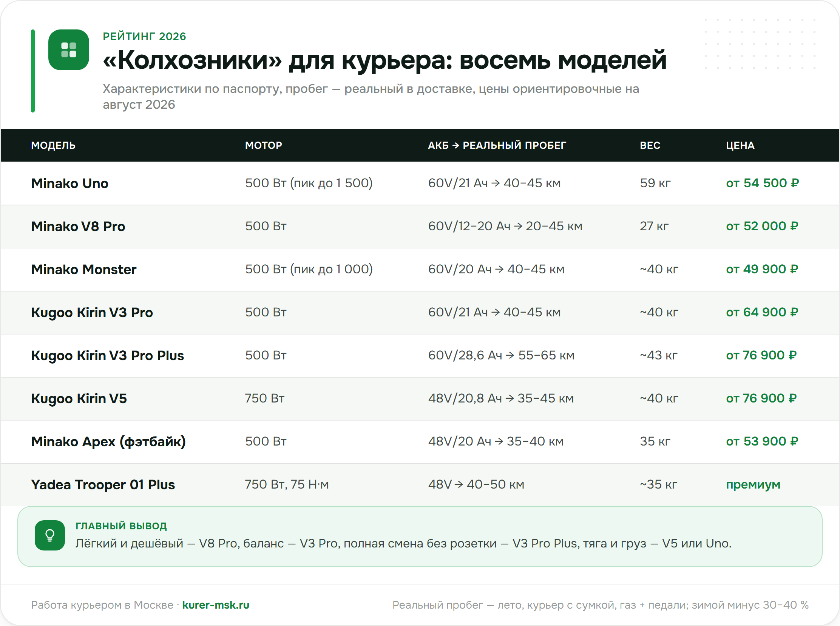Click battery cell «48V → 40–50 км»
The image size is (840, 626).
(476, 485)
